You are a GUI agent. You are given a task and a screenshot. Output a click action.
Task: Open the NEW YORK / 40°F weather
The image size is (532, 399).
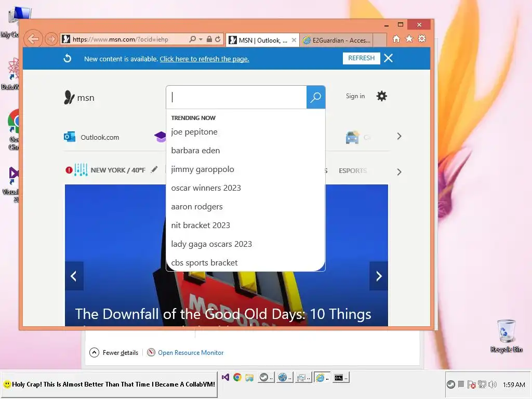point(118,170)
